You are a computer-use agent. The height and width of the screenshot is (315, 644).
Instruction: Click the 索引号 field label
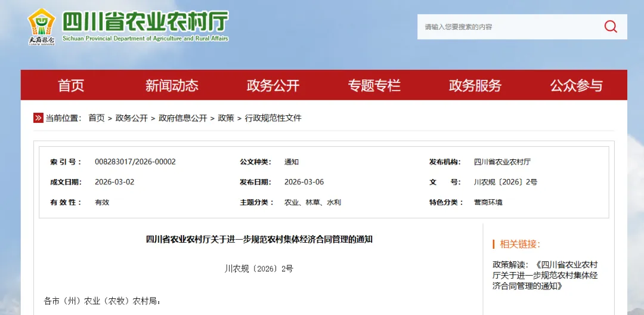(x=66, y=162)
